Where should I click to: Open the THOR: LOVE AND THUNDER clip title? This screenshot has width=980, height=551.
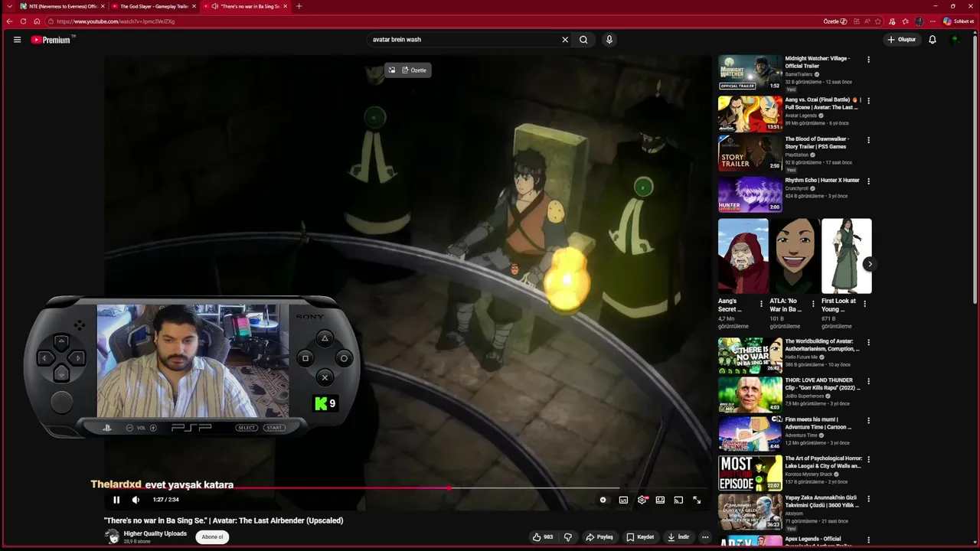click(x=822, y=384)
